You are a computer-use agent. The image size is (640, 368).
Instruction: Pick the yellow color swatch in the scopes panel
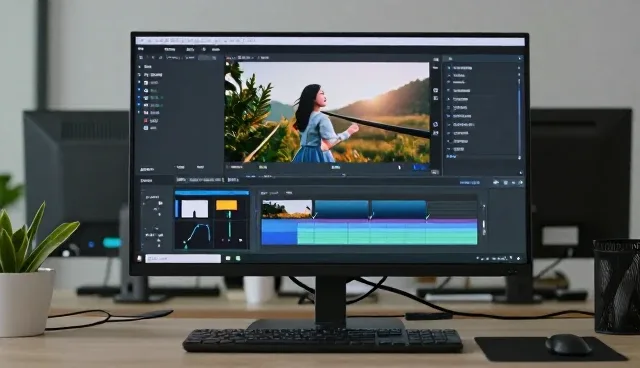227,205
